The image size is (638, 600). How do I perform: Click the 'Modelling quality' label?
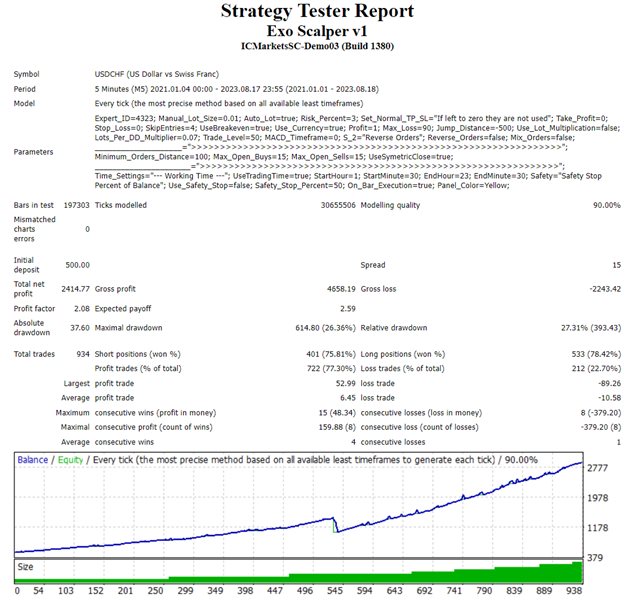pyautogui.click(x=390, y=205)
